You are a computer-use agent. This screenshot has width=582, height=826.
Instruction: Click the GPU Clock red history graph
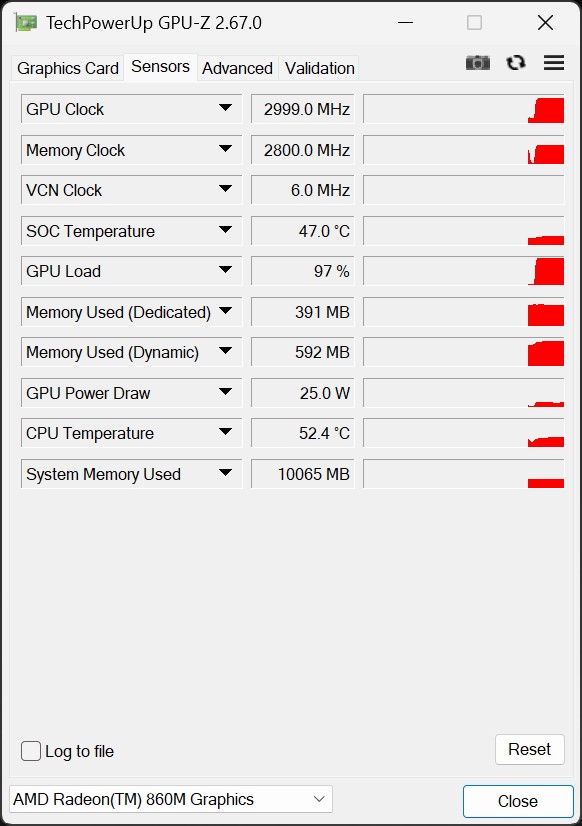[463, 109]
